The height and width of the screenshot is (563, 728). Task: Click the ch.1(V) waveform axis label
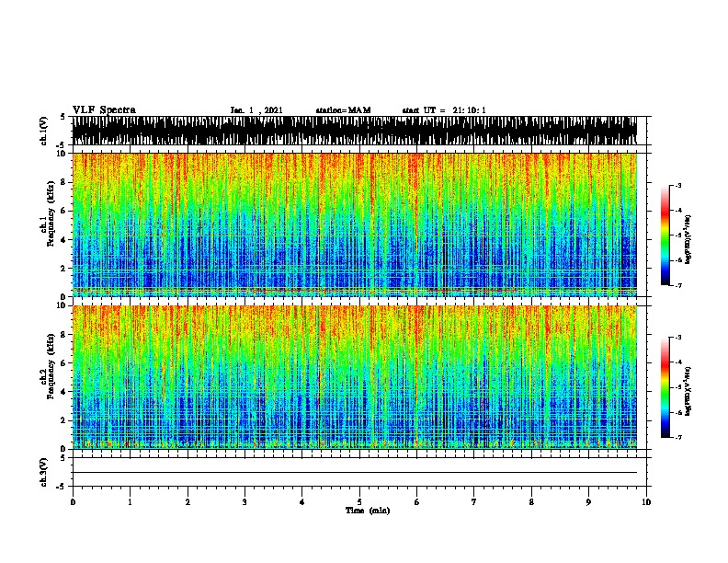(x=43, y=131)
